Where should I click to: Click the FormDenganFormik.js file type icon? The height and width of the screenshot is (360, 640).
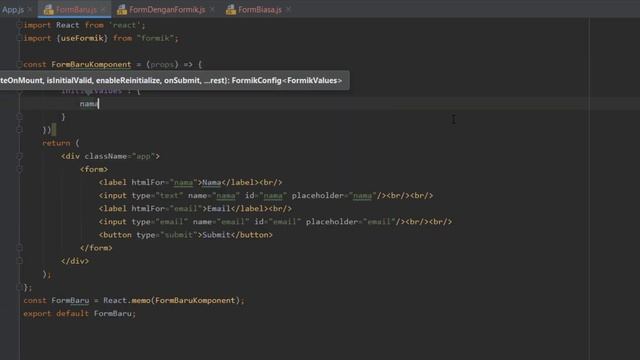pos(122,9)
